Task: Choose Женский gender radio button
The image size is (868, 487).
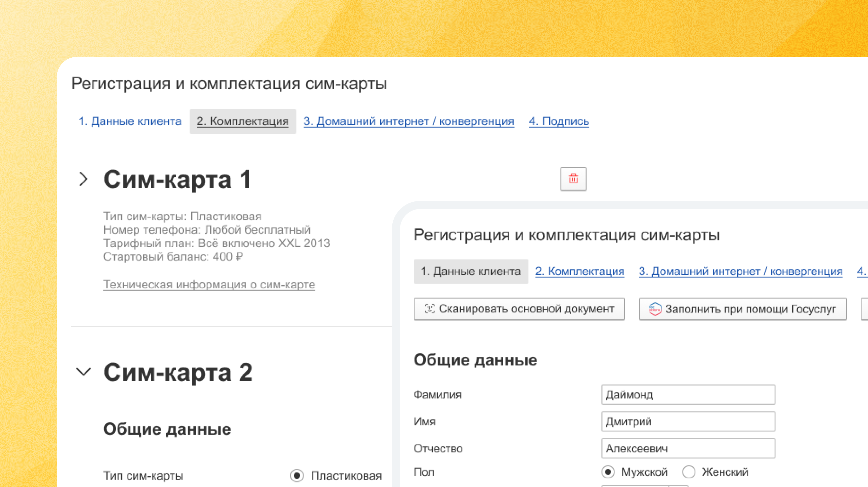Action: point(688,472)
